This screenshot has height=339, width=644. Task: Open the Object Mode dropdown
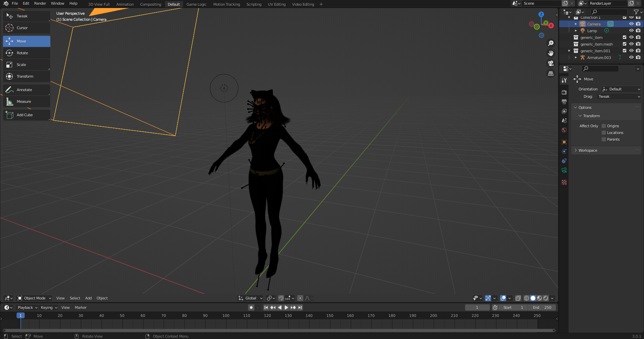(x=34, y=298)
